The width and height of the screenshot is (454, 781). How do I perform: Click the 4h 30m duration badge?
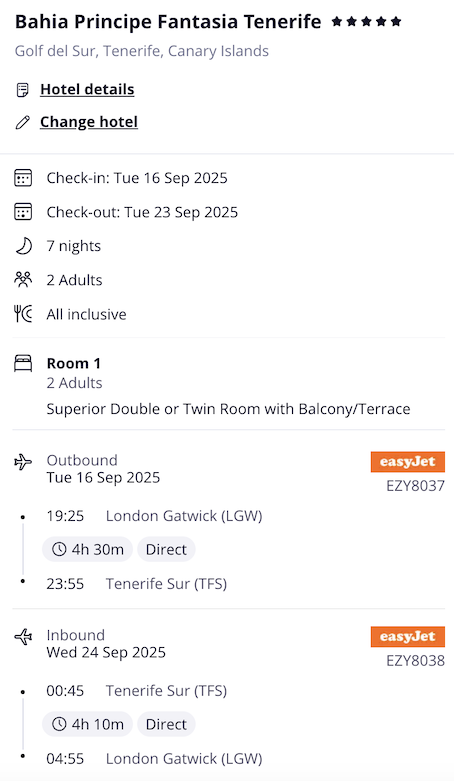click(87, 549)
